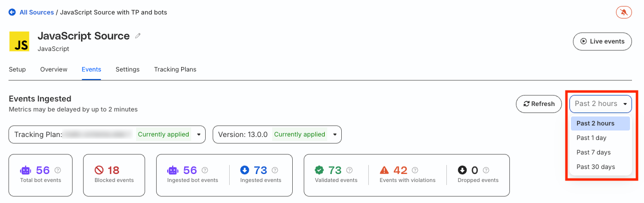Click the help icon beside Dropped events
Viewport: 644px width, 203px height.
coord(486,170)
